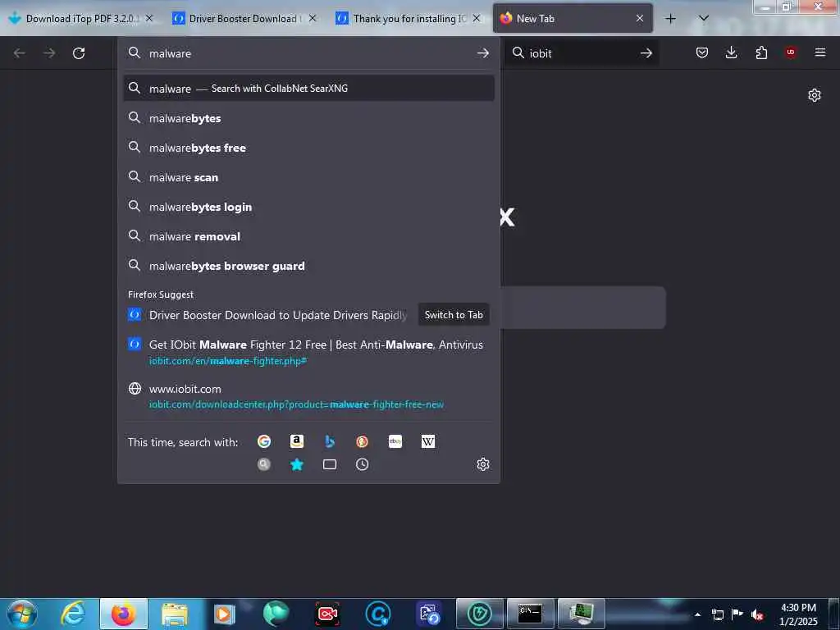
Task: Choose the malware removal suggestion
Action: pos(308,236)
